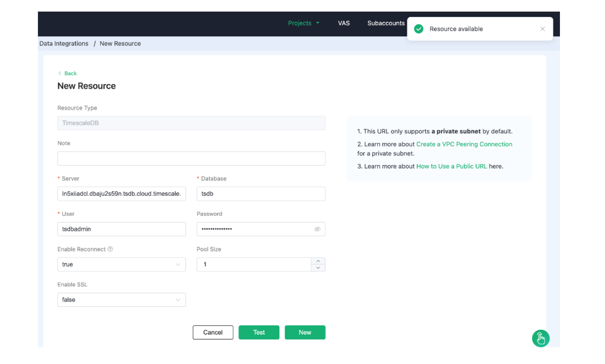Screen dimensions: 605x364
Task: Click into the Note input field
Action: 191,158
